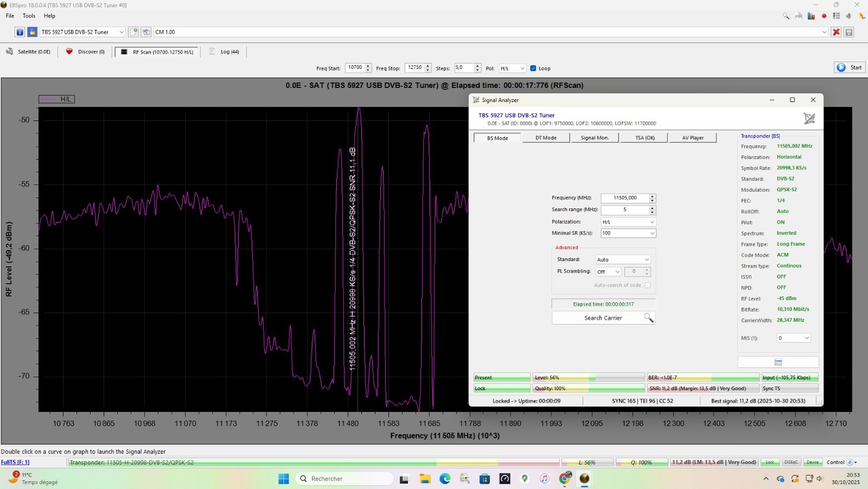Click the floppy disk save icon
The width and height of the screenshot is (868, 489).
[x=849, y=32]
